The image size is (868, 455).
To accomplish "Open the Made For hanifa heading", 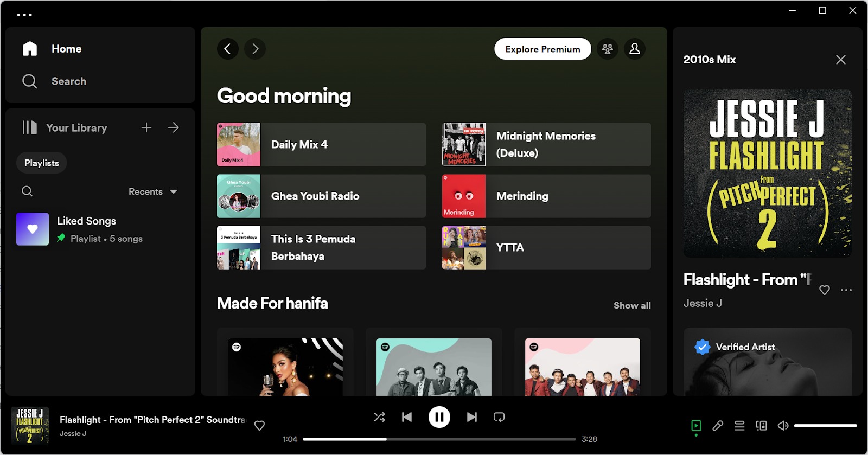I will click(x=272, y=303).
